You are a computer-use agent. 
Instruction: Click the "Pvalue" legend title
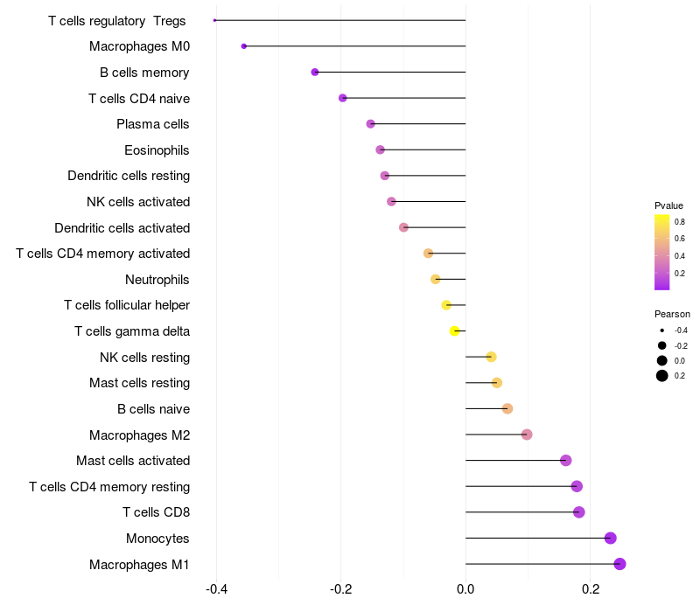pos(668,205)
